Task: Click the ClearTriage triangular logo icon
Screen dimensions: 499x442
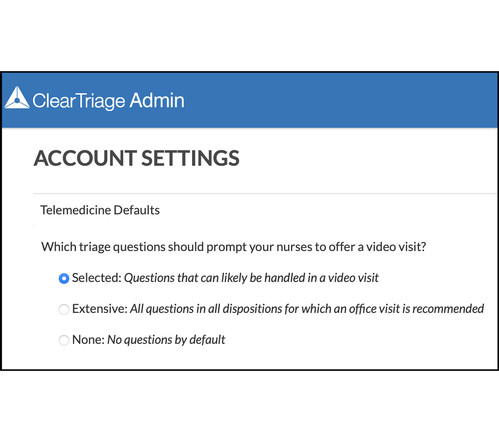Action: click(17, 98)
